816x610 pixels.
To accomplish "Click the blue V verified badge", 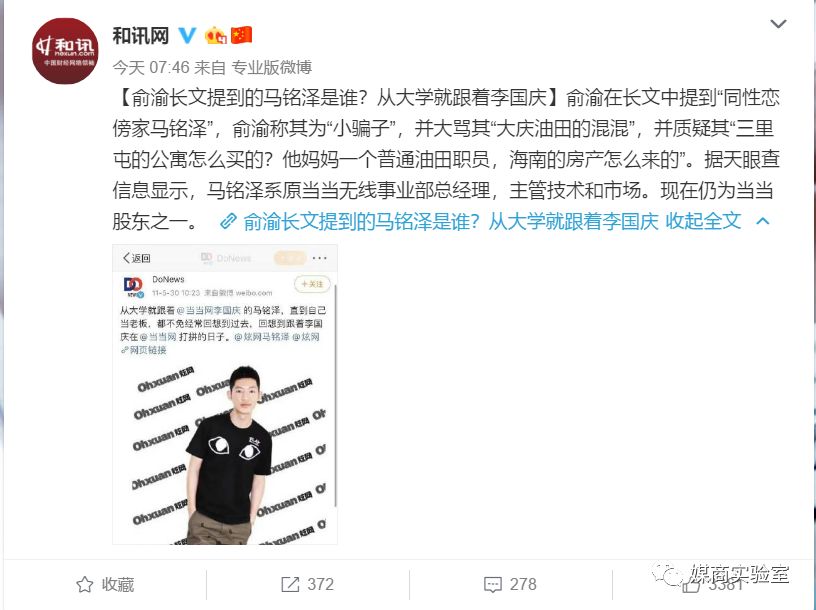I will tap(187, 35).
